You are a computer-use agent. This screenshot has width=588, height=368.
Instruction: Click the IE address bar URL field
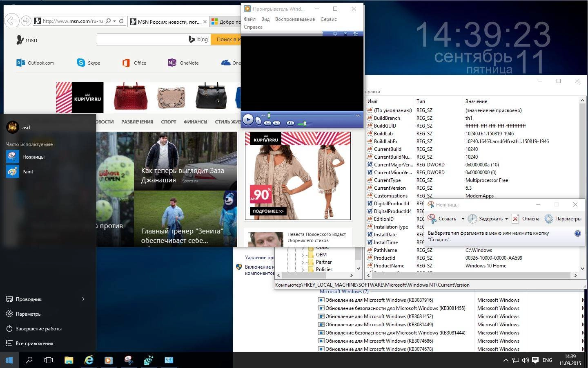tap(73, 21)
